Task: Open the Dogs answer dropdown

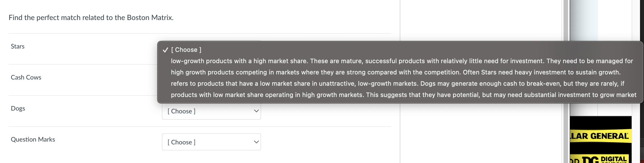Action: coord(211,111)
